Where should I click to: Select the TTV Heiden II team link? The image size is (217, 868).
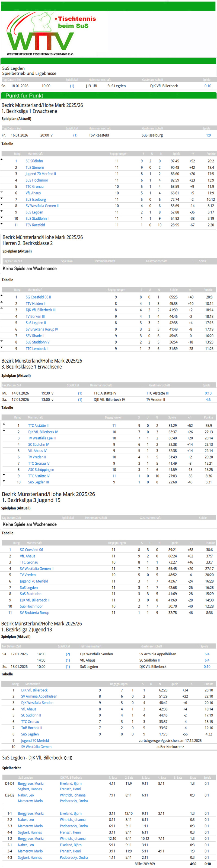(x=35, y=304)
